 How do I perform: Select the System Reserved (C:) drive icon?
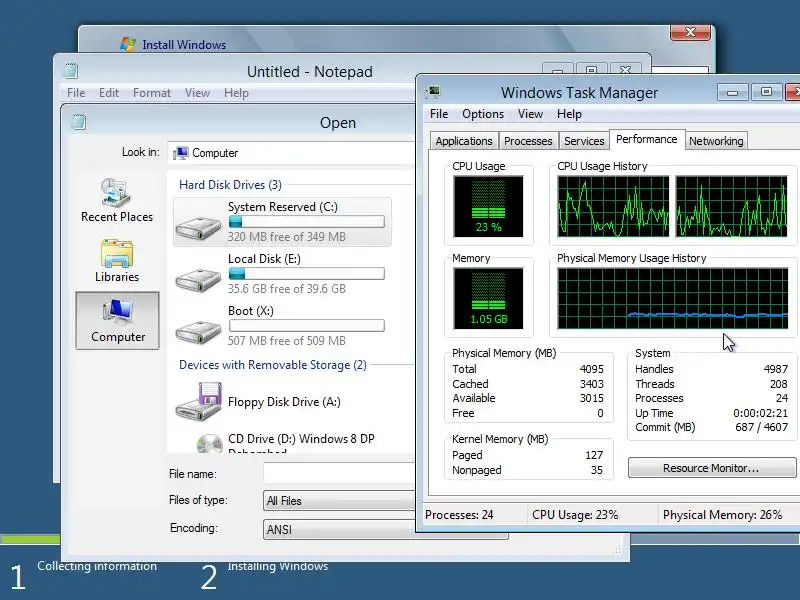tap(198, 227)
